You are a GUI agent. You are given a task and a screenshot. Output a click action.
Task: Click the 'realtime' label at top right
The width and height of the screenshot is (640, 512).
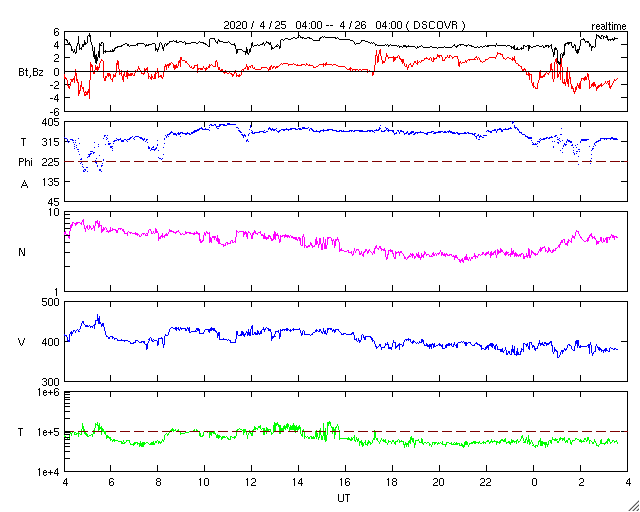[x=609, y=27]
